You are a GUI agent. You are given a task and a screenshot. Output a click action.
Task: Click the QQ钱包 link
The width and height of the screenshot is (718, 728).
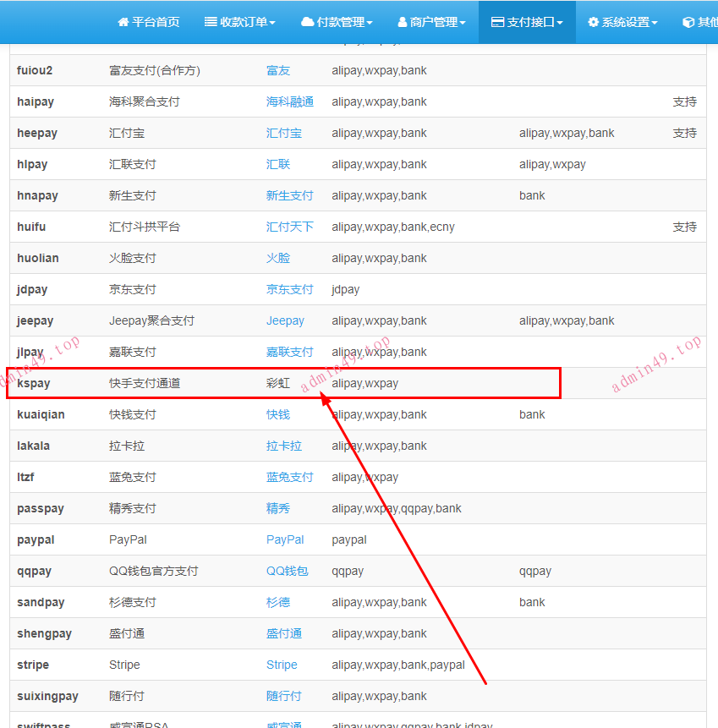pos(288,571)
